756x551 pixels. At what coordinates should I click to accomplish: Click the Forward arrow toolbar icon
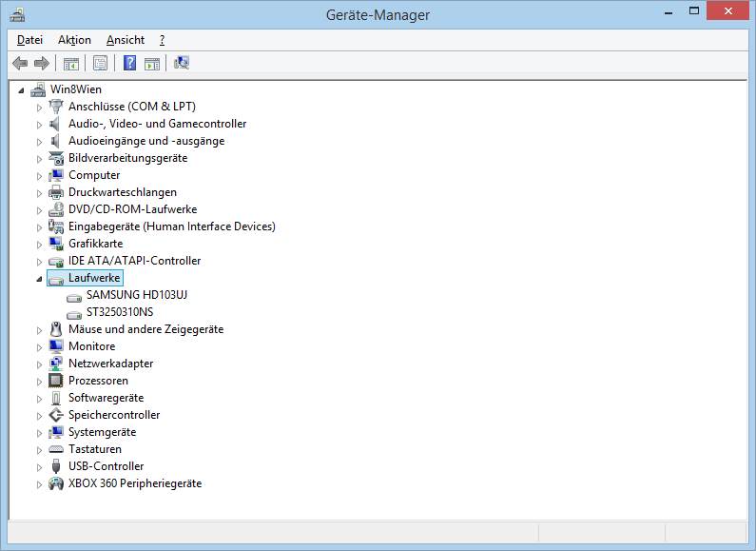[x=42, y=63]
